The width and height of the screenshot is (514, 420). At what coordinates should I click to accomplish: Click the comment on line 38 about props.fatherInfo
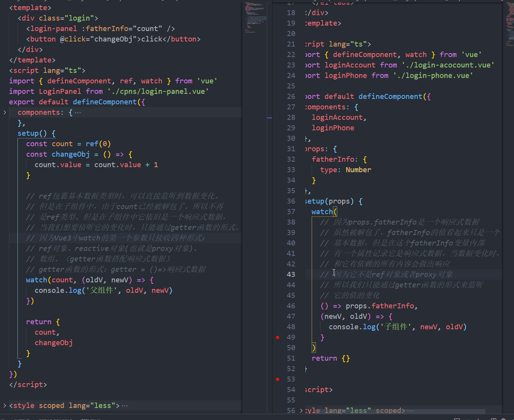(x=400, y=222)
